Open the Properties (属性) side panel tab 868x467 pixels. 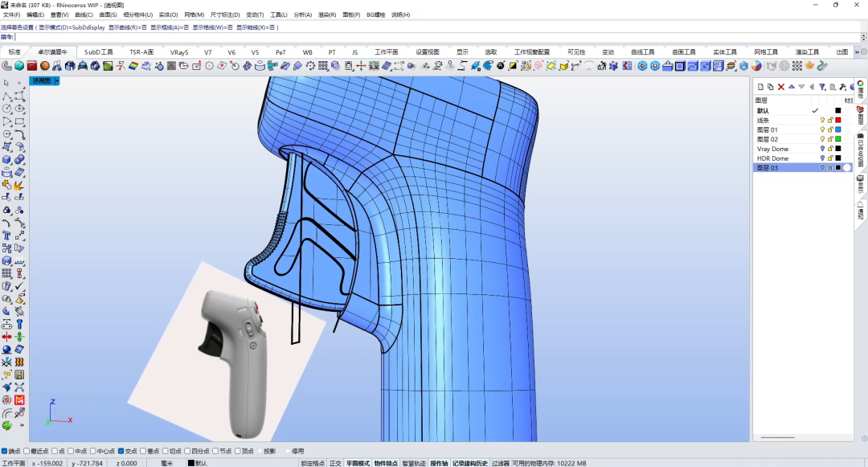860,89
